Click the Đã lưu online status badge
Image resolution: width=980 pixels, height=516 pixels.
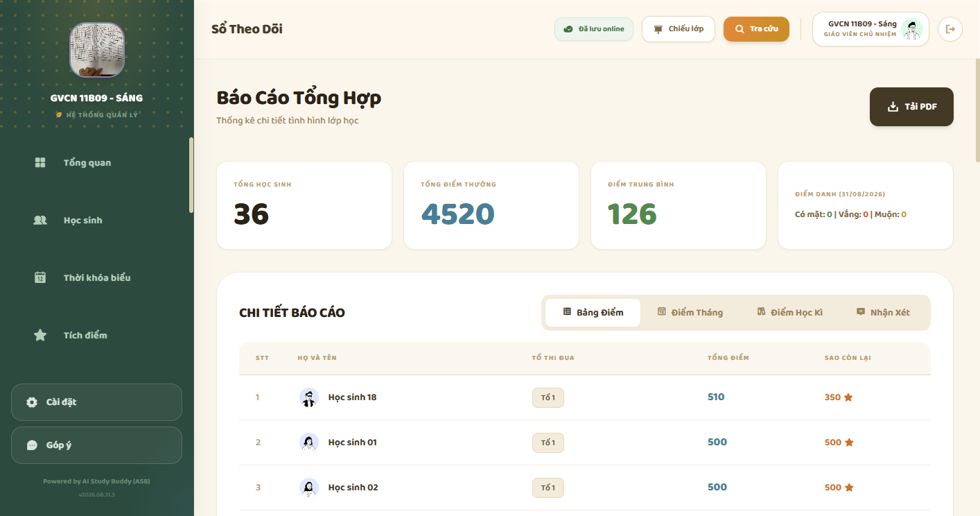click(x=594, y=29)
